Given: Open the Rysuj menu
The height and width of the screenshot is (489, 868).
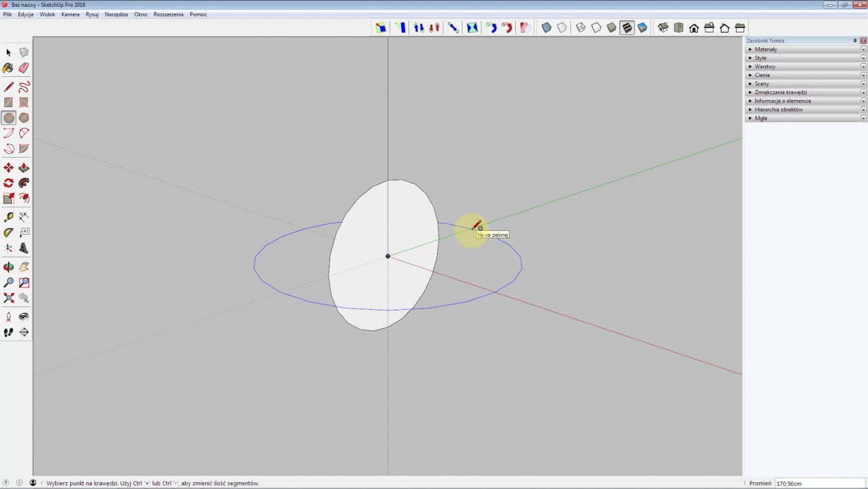Looking at the screenshot, I should 91,14.
